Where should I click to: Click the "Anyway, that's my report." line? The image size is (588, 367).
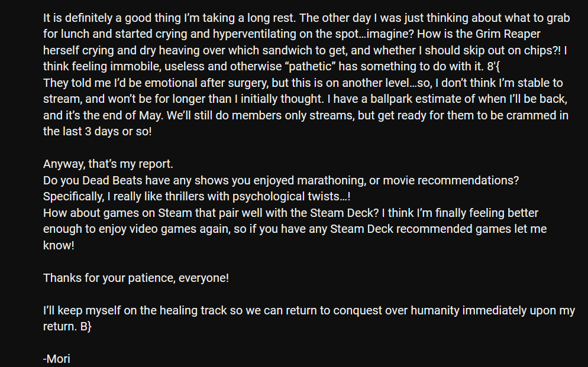(x=108, y=164)
